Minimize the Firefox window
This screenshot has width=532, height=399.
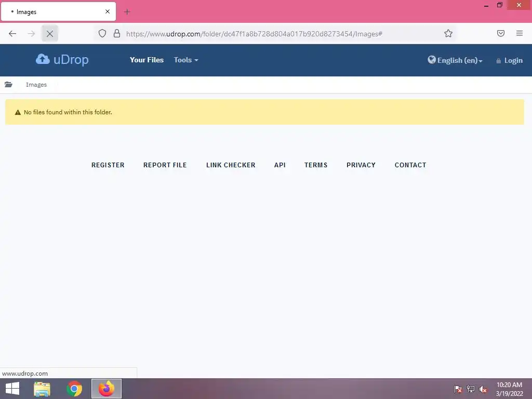pyautogui.click(x=486, y=5)
